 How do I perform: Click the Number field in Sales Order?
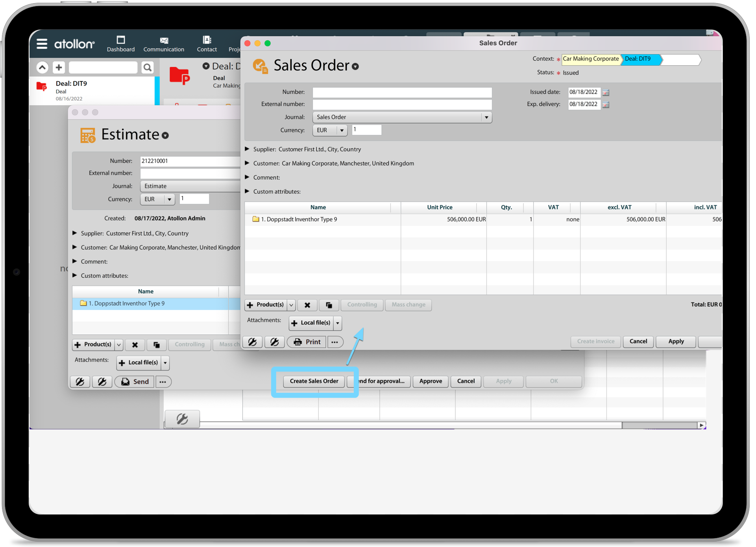402,92
